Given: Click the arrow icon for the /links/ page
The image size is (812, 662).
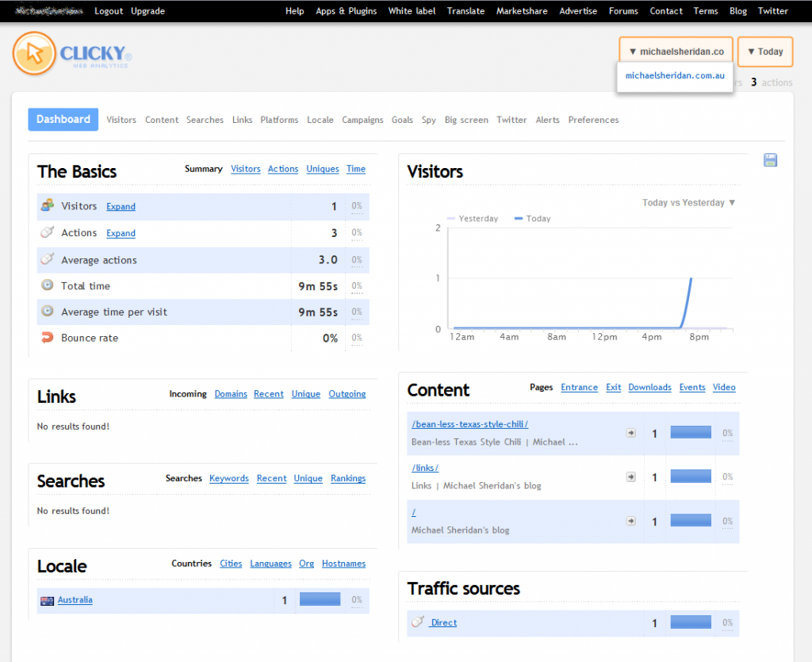Looking at the screenshot, I should pyautogui.click(x=630, y=476).
